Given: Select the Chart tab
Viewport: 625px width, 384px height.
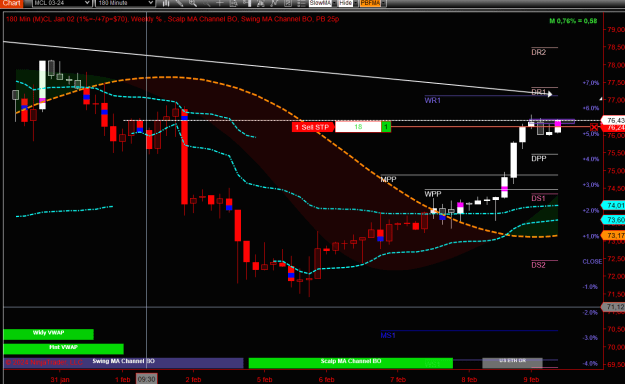Looking at the screenshot, I should 11,3.
